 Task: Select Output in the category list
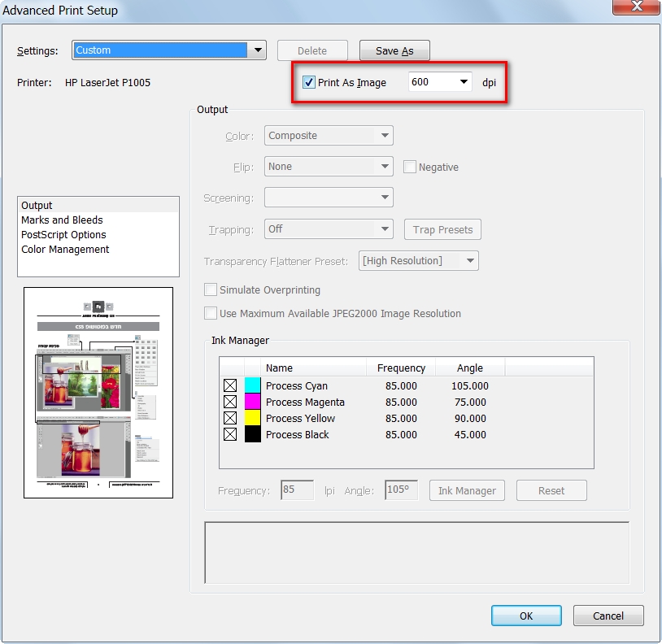[x=98, y=205]
